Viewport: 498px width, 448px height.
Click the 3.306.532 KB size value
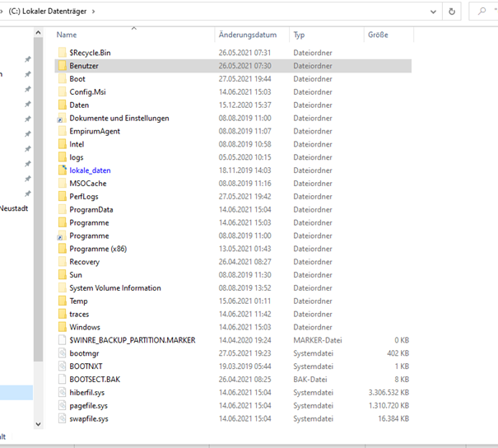(389, 392)
